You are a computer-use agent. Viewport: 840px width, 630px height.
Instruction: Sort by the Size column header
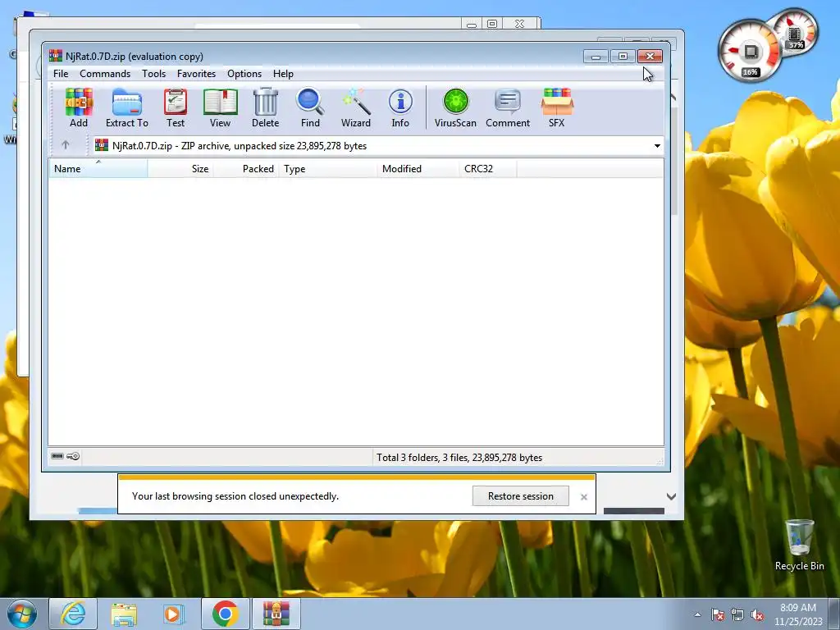[180, 169]
